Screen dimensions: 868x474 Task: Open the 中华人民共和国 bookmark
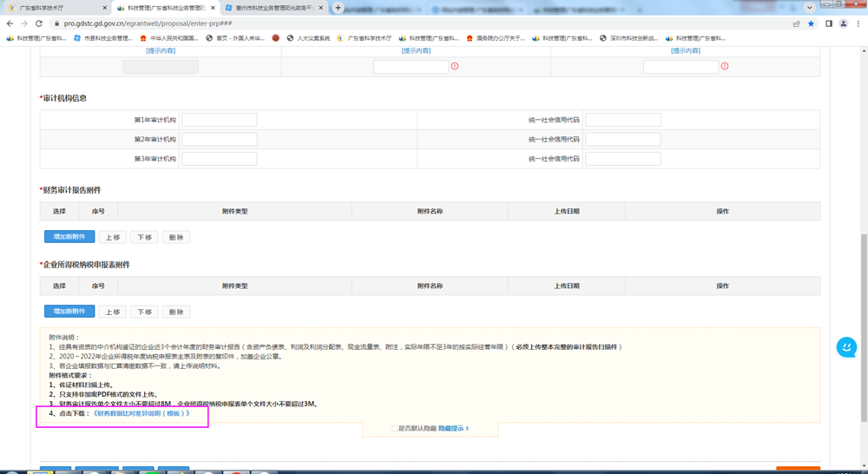169,38
